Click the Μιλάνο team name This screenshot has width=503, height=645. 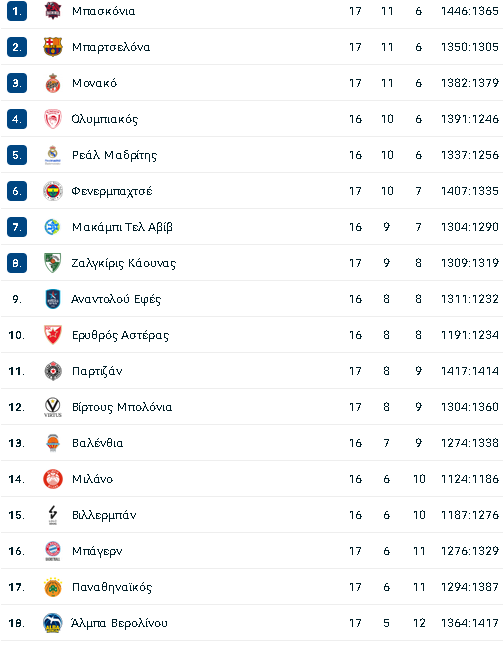click(93, 479)
